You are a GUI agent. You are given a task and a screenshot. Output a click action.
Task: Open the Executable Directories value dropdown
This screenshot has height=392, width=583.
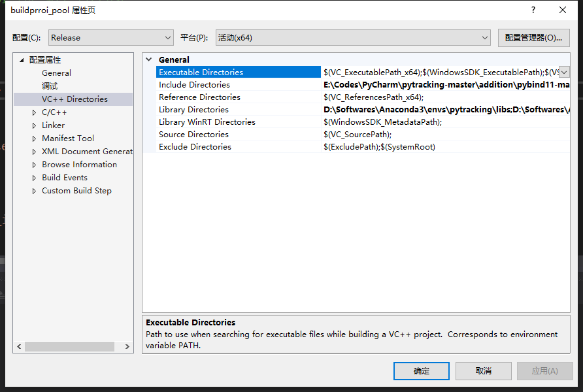563,72
